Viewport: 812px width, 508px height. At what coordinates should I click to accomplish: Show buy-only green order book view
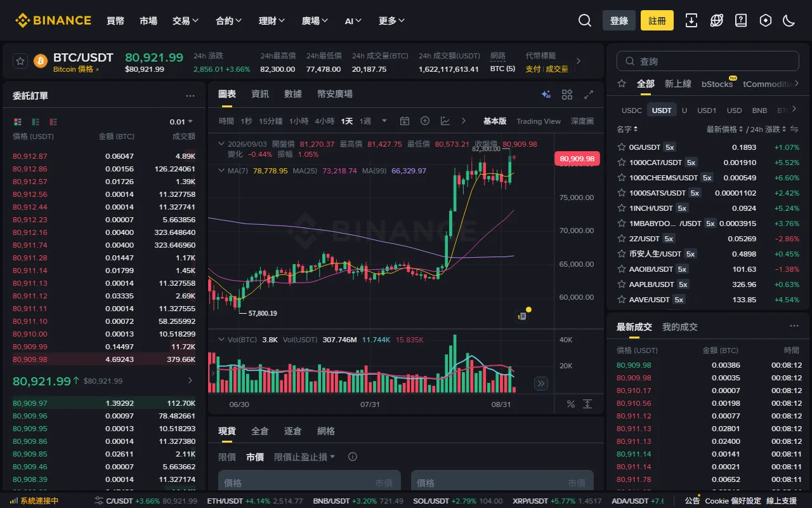point(36,121)
